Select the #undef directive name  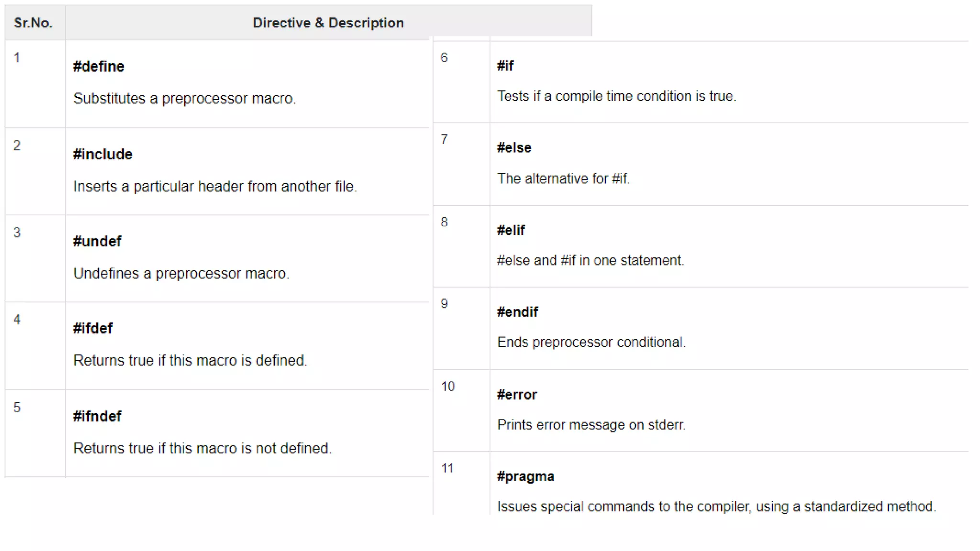[97, 242]
